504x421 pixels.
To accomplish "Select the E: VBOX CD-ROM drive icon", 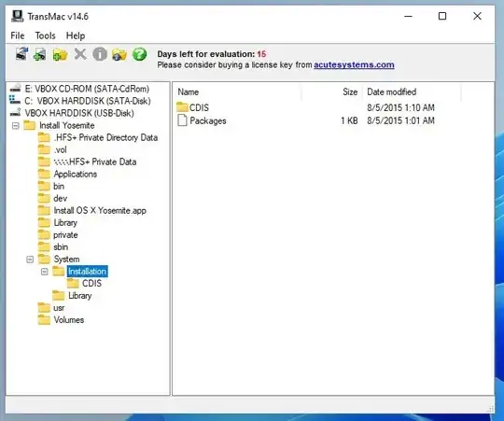I will (x=16, y=89).
